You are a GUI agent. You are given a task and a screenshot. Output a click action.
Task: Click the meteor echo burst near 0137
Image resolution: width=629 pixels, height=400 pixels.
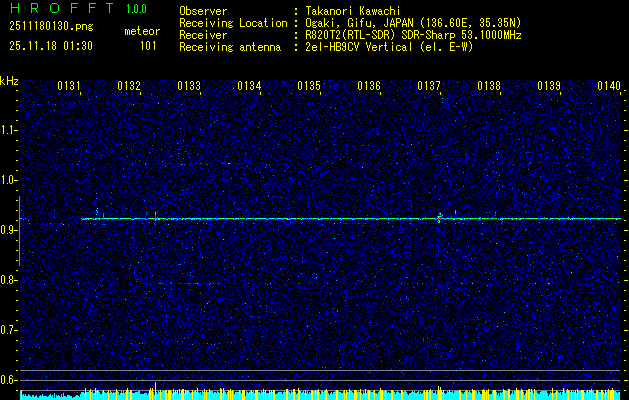[439, 218]
